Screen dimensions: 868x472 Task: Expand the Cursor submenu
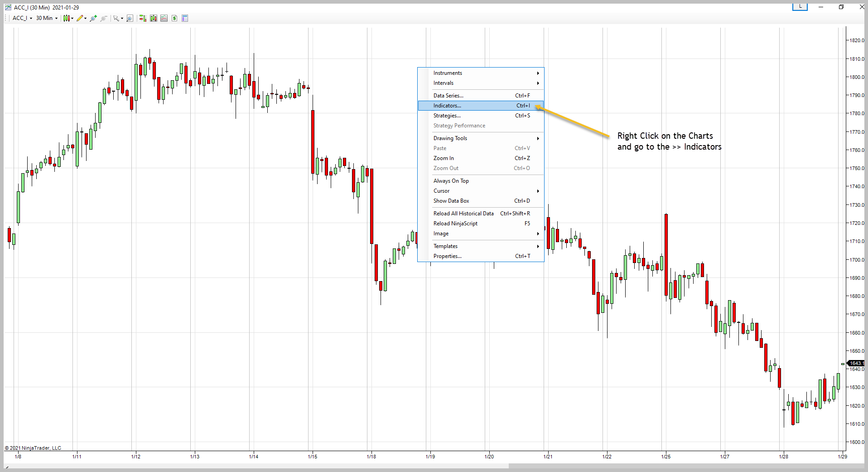point(481,191)
